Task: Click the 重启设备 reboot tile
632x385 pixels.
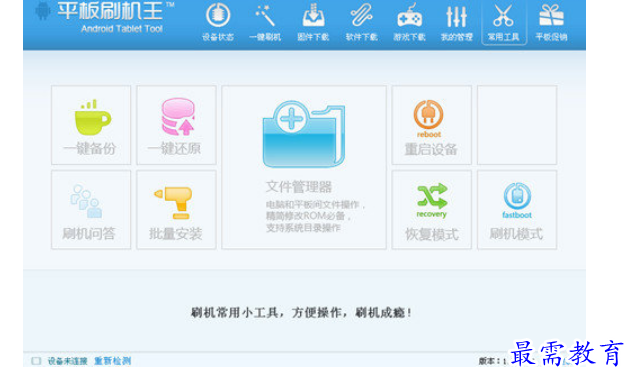Action: pyautogui.click(x=432, y=125)
